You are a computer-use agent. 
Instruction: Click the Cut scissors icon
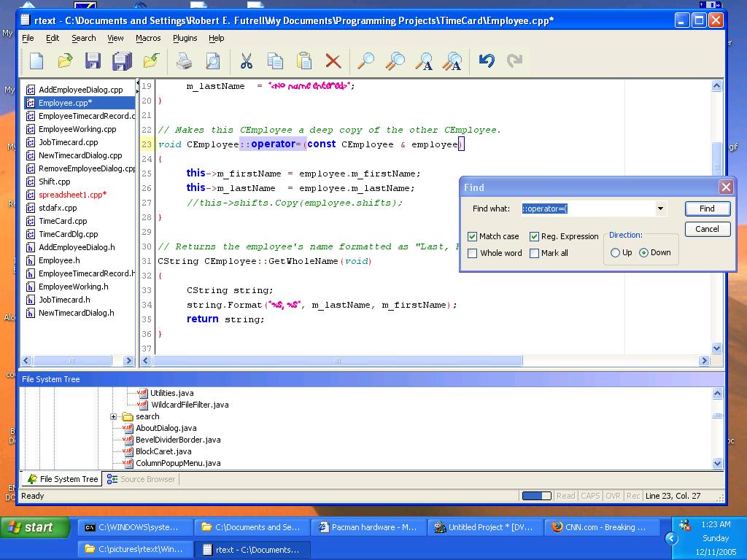pos(246,61)
